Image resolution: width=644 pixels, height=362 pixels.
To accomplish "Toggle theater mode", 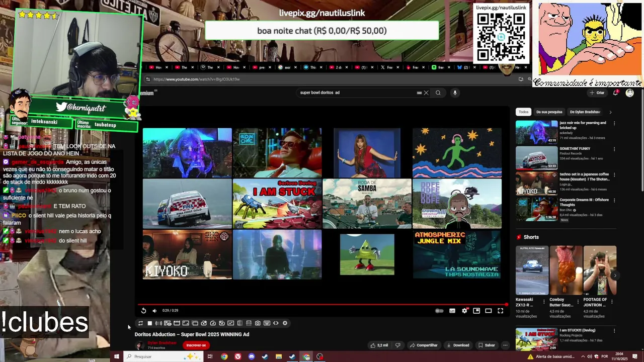I will [x=488, y=311].
